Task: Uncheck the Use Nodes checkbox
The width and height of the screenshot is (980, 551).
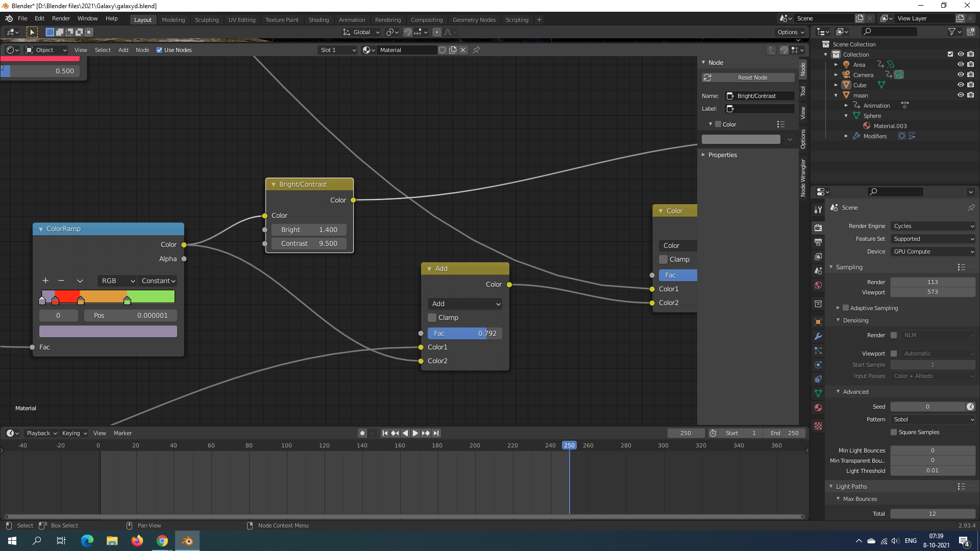Action: pyautogui.click(x=159, y=50)
